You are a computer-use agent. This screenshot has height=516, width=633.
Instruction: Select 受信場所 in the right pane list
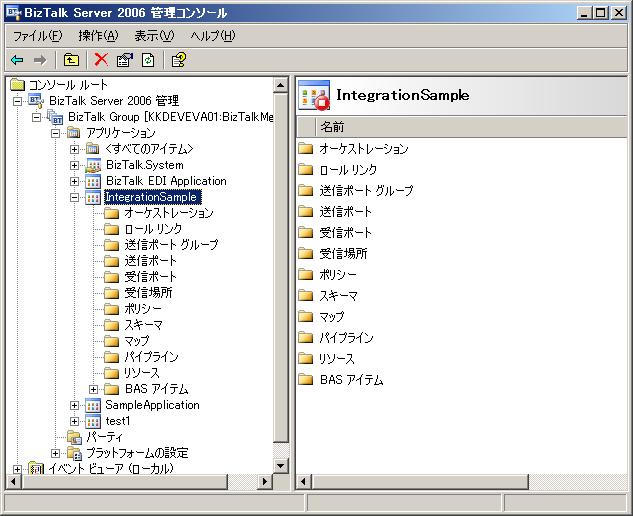coord(343,254)
